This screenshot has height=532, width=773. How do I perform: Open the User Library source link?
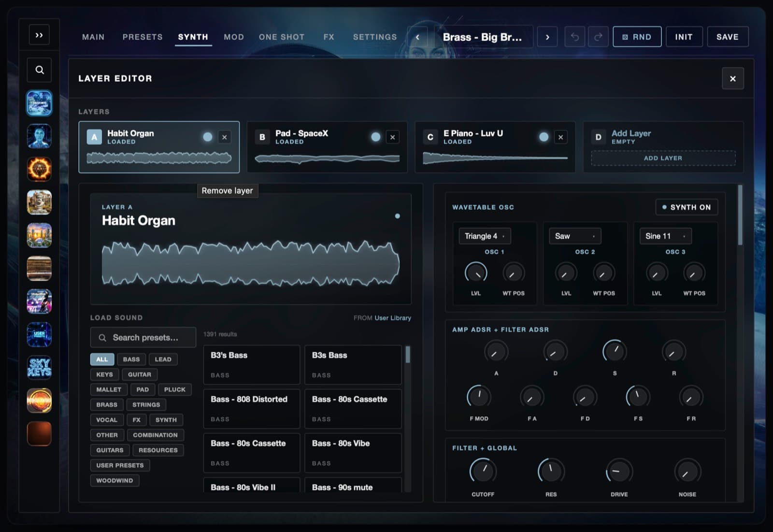coord(393,318)
